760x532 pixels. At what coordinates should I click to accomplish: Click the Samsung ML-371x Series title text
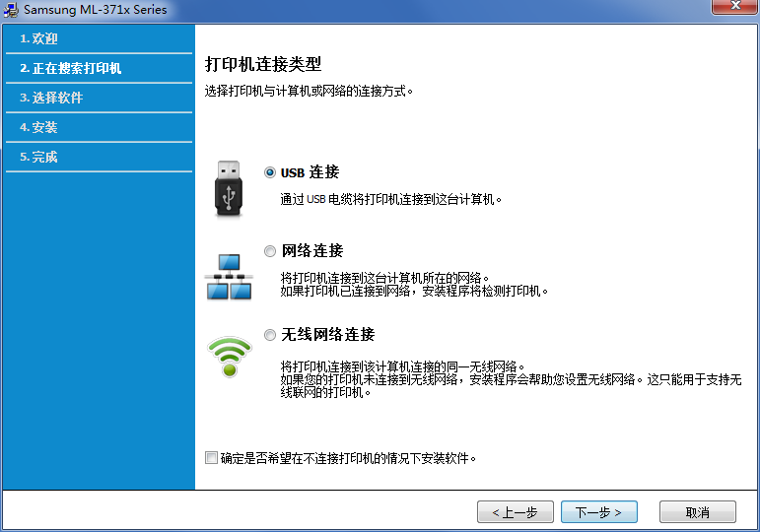coord(96,10)
